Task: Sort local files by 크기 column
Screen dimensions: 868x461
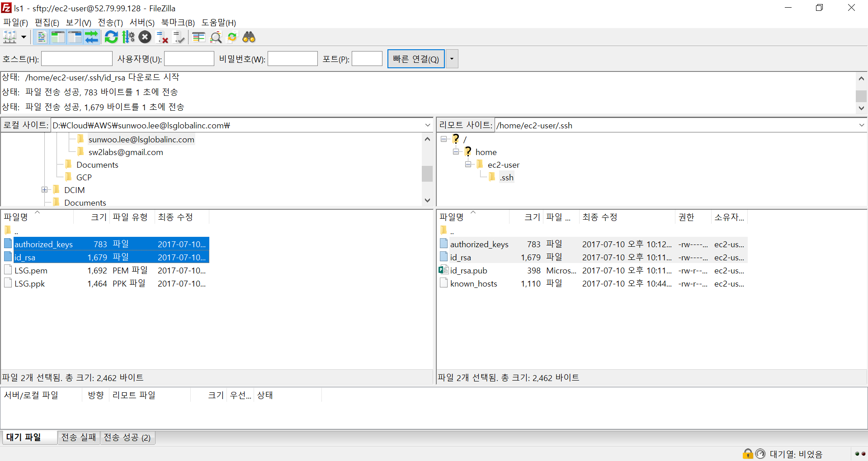Action: 92,217
